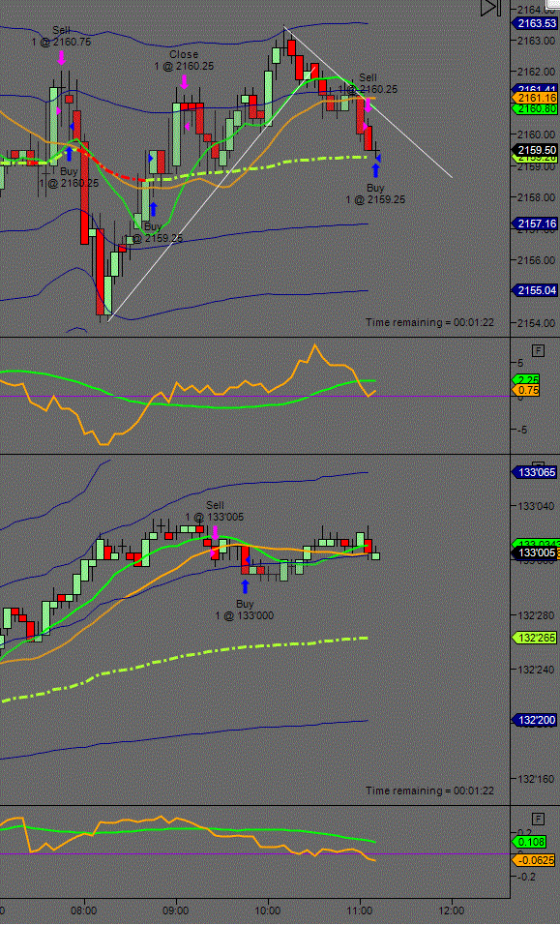This screenshot has width=560, height=925.
Task: Click the blue 133'065 price marker
Action: [x=535, y=472]
